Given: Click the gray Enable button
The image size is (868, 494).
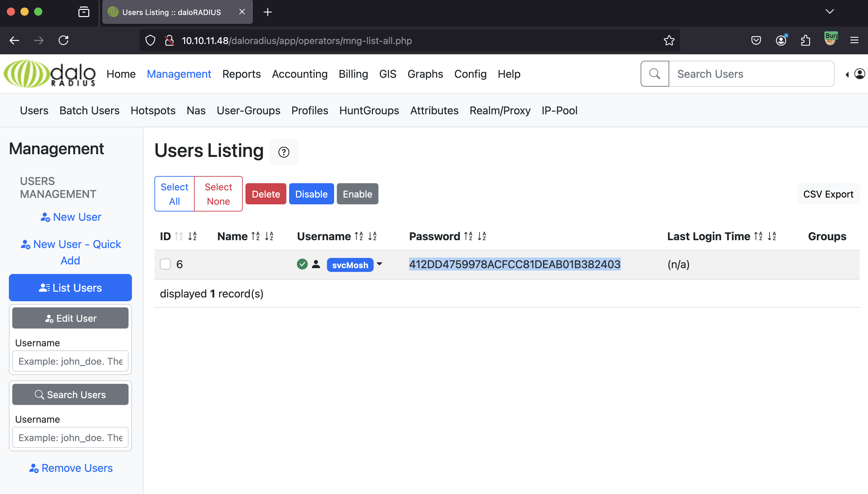Looking at the screenshot, I should coord(357,194).
